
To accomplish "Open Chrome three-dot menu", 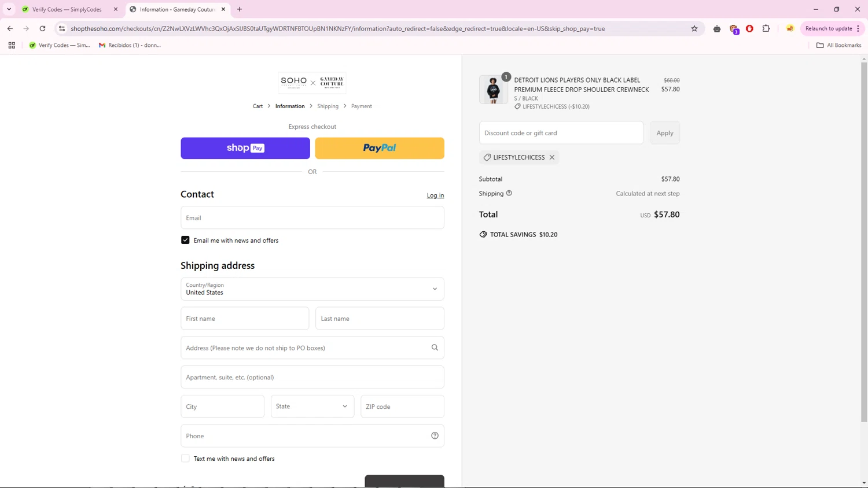I will [x=858, y=28].
